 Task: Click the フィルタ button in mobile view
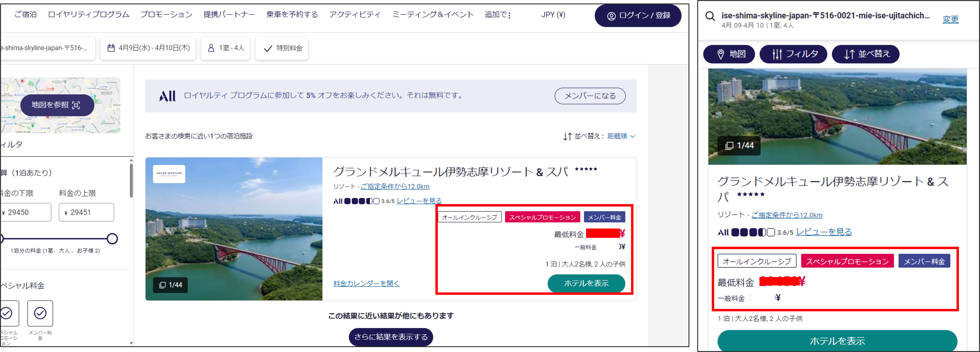[x=793, y=54]
